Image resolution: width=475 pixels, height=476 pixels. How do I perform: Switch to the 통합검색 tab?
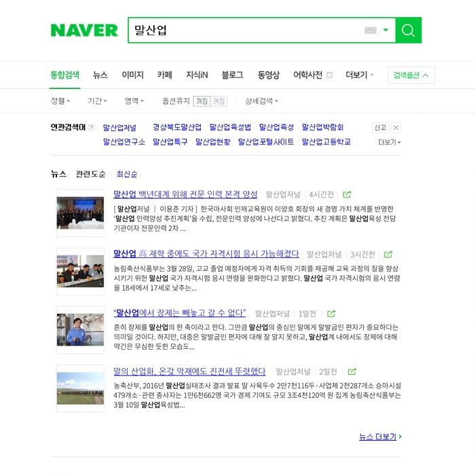[65, 75]
